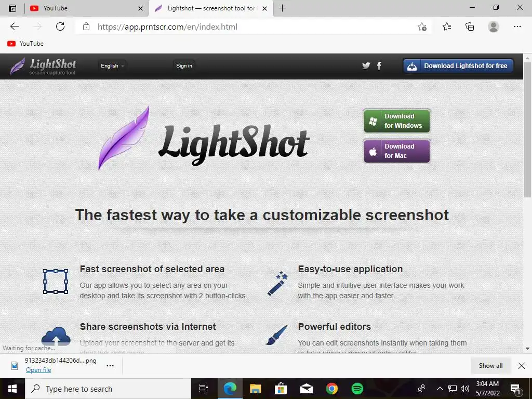Open the Windows Start menu
532x399 pixels.
[x=12, y=389]
